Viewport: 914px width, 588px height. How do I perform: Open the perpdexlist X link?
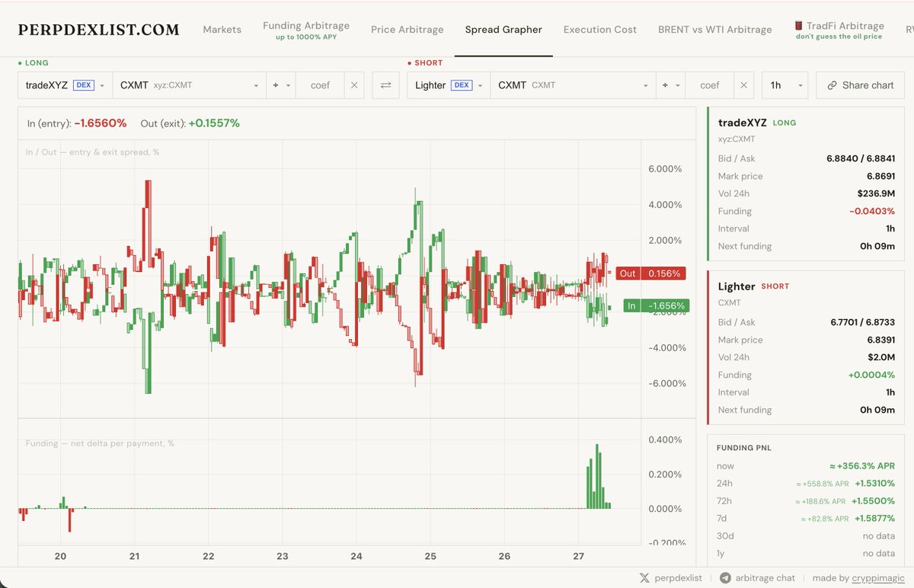[x=670, y=578]
